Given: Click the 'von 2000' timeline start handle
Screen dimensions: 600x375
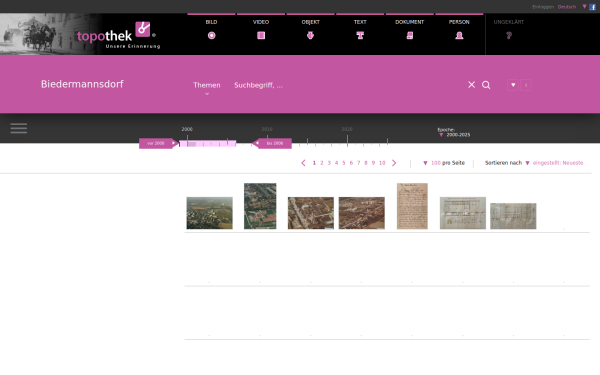Looking at the screenshot, I should point(158,143).
